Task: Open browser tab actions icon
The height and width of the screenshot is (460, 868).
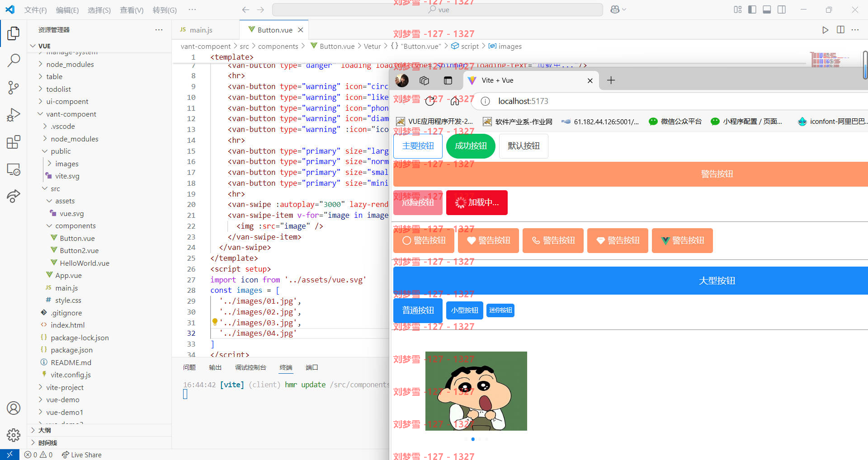Action: tap(448, 80)
